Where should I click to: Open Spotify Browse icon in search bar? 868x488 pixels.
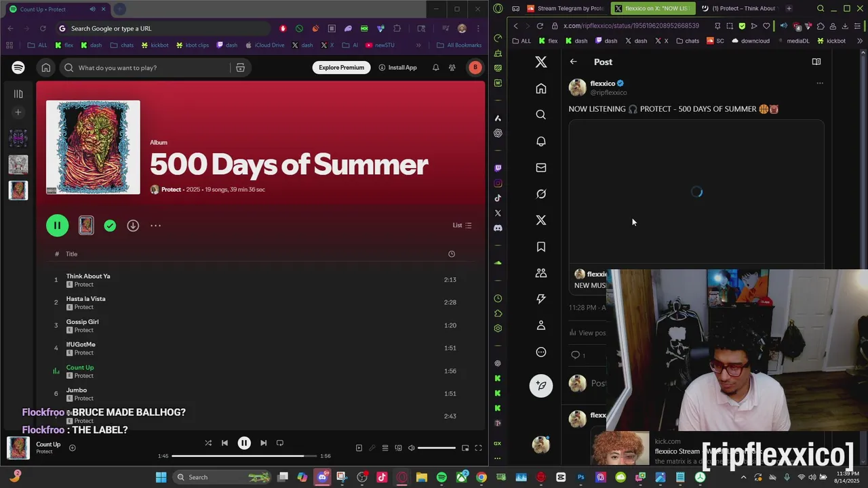pos(240,68)
